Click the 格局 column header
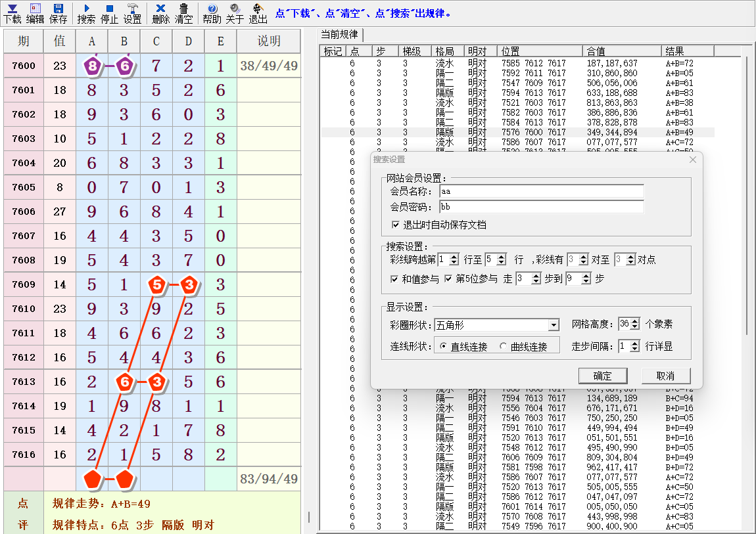The height and width of the screenshot is (534, 756). [x=448, y=51]
